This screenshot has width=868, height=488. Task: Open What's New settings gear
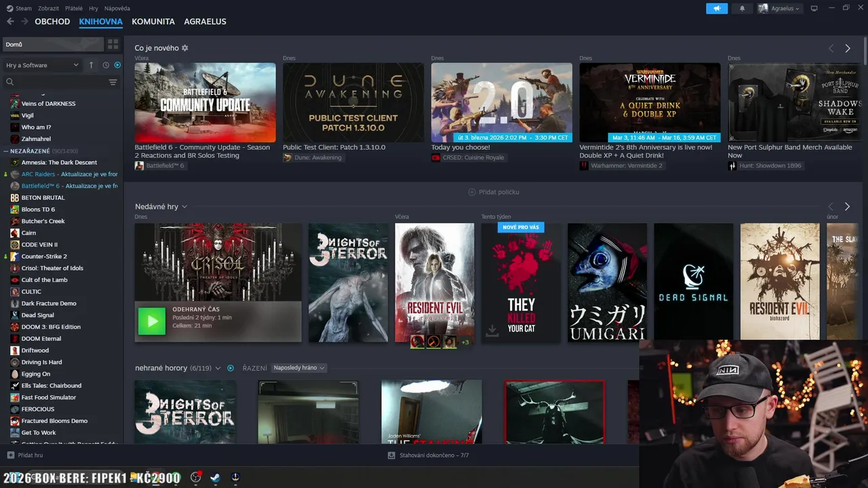[185, 48]
